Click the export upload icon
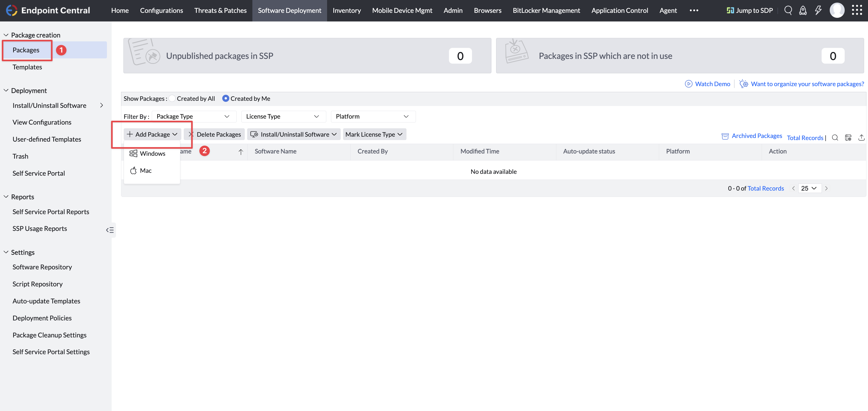Screen dimensions: 868x411 click(x=861, y=137)
